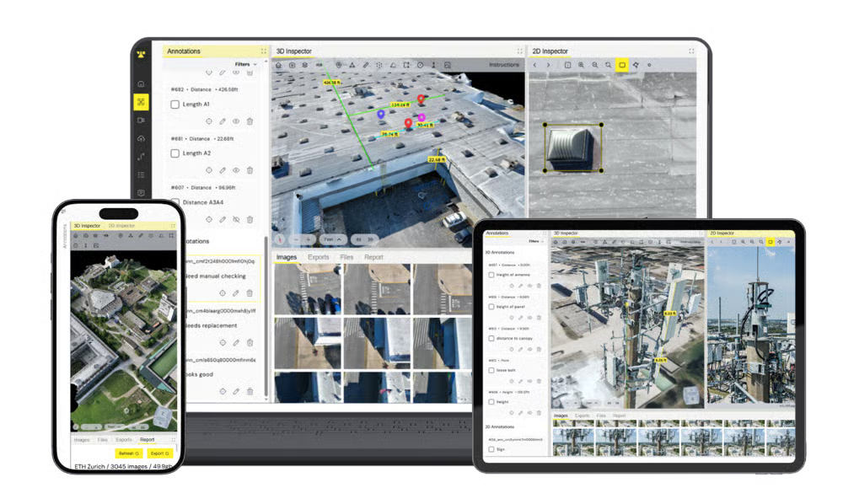
Task: Open video camera icon in laptop sidebar
Action: tap(141, 121)
